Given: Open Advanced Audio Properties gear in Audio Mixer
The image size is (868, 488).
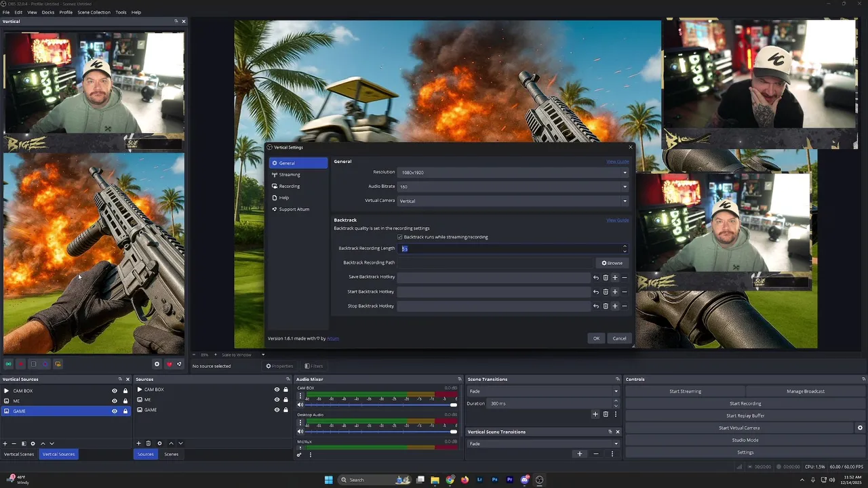Looking at the screenshot, I should pyautogui.click(x=299, y=455).
